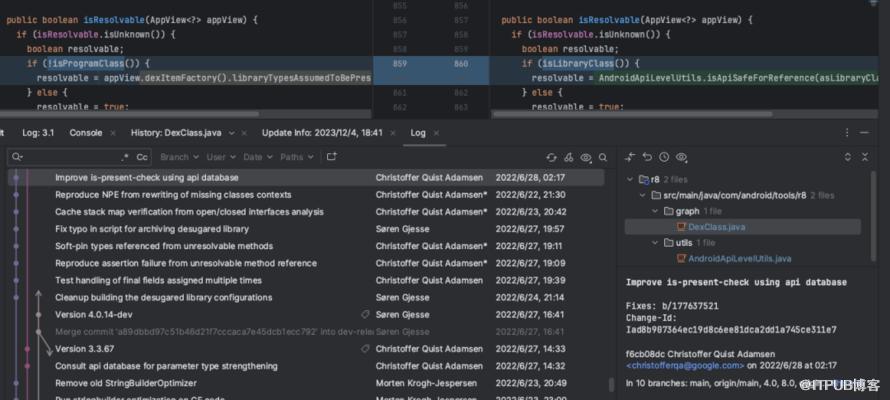Click open in new tab icon after Paths
The height and width of the screenshot is (400, 890).
tap(332, 157)
